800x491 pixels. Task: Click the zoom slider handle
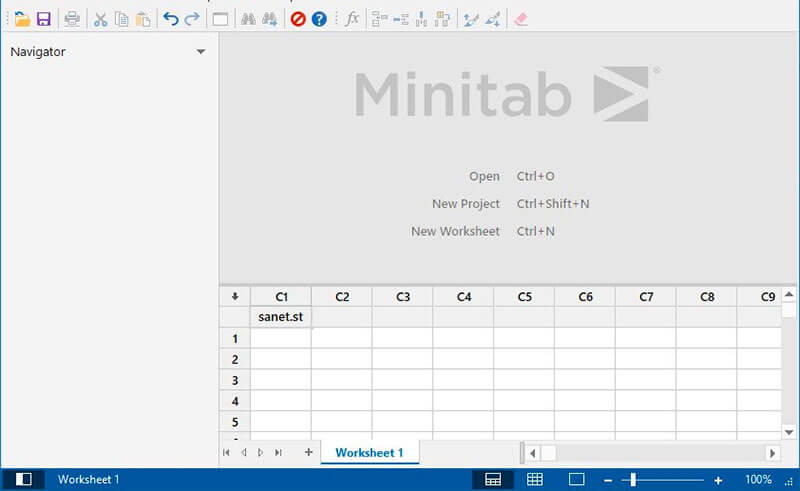click(x=633, y=480)
